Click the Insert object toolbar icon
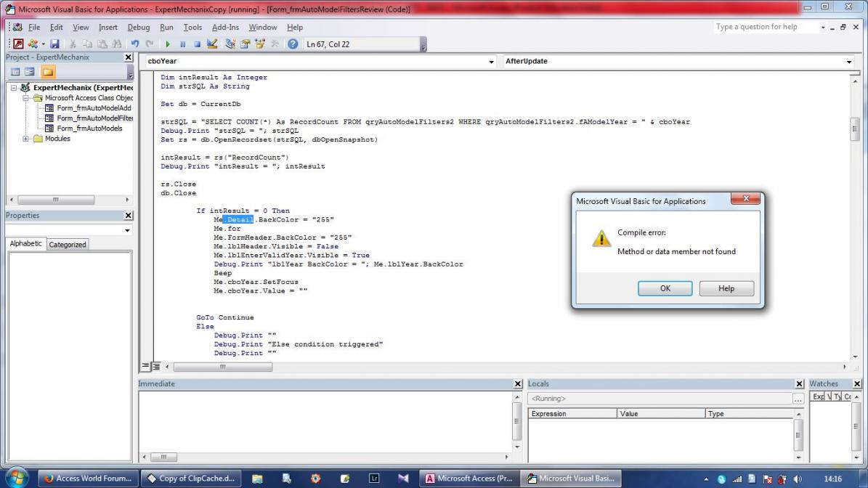The image size is (868, 488). (x=33, y=44)
